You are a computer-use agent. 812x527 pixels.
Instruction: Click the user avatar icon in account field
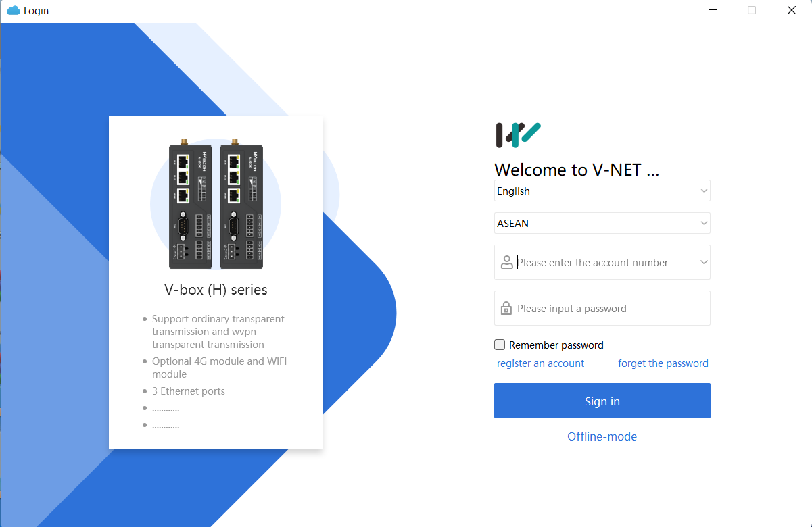pos(506,262)
